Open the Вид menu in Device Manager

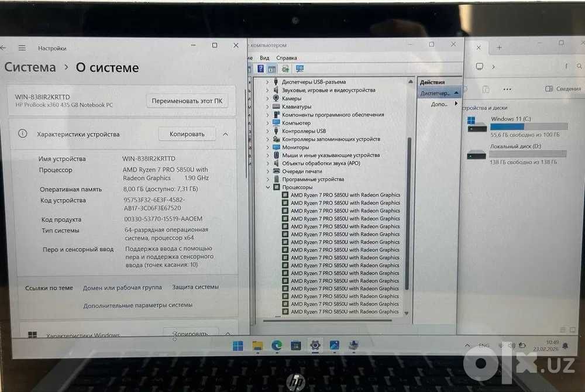(x=264, y=58)
